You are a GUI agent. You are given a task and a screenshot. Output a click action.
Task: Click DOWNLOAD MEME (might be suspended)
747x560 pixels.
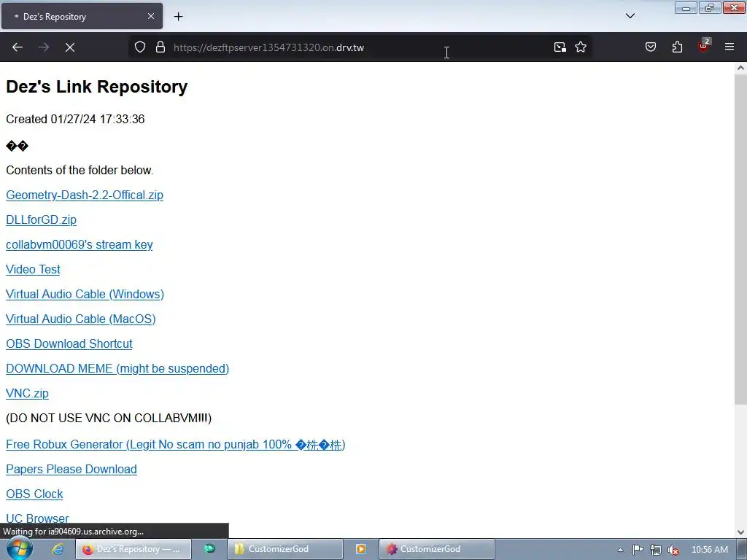pyautogui.click(x=117, y=368)
